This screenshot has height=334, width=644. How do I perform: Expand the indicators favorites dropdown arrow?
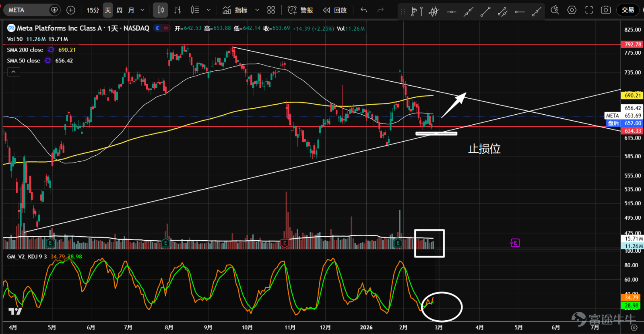[257, 10]
